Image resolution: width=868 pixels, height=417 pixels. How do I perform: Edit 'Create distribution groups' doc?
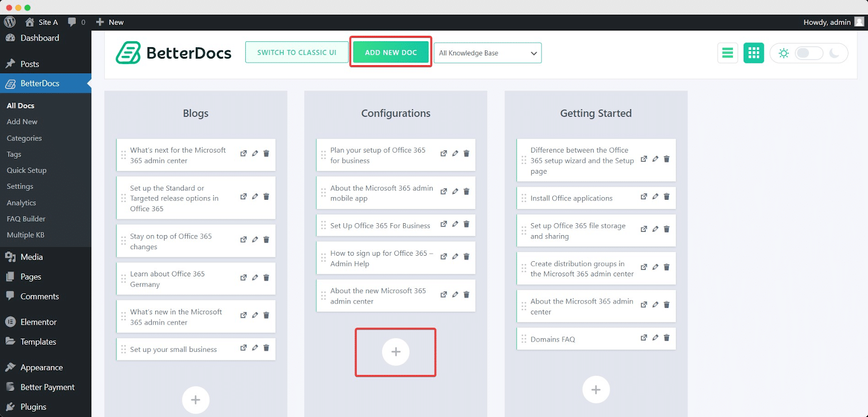(x=655, y=267)
